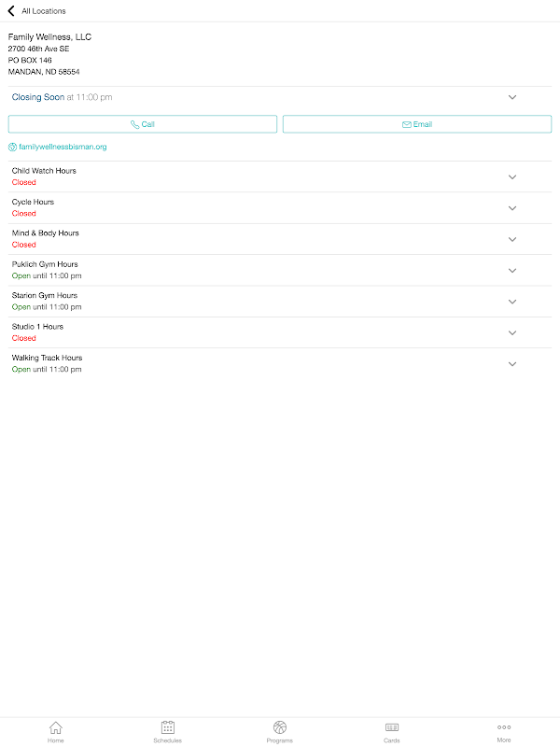Select the Programs tab label

click(x=280, y=740)
